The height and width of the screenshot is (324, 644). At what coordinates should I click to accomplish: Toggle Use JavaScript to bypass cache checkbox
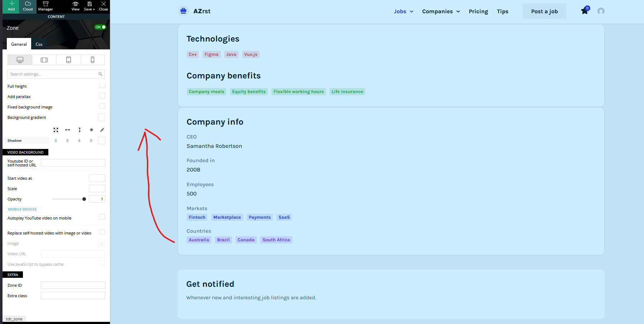coord(102,263)
